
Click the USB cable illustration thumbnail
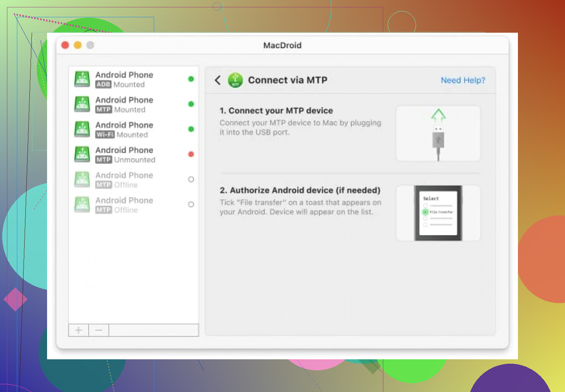438,134
